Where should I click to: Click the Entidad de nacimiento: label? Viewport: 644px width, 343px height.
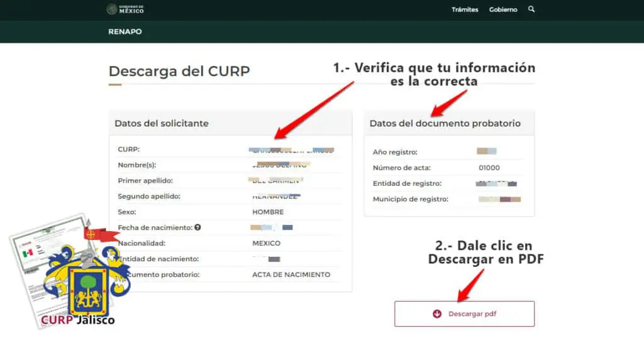coord(158,259)
